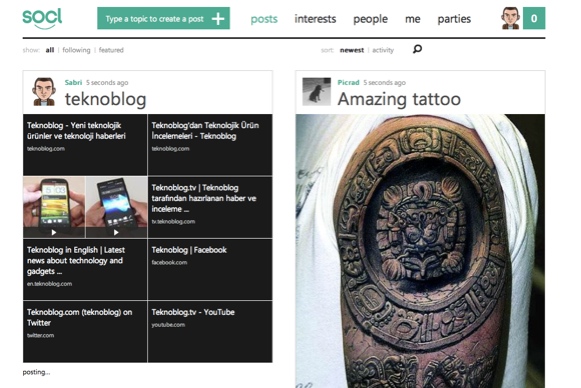581x388 pixels.
Task: Open the notifications counter showing 0
Action: coord(534,18)
